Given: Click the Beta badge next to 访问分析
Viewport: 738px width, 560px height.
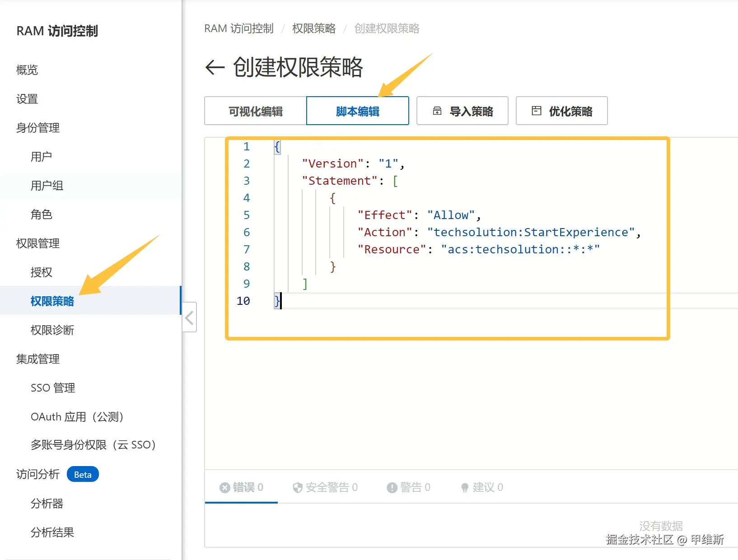Looking at the screenshot, I should click(83, 475).
